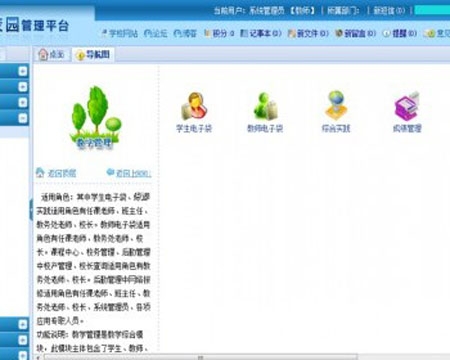Expand the third sidebar section from top
This screenshot has height=360, width=450.
point(23,102)
